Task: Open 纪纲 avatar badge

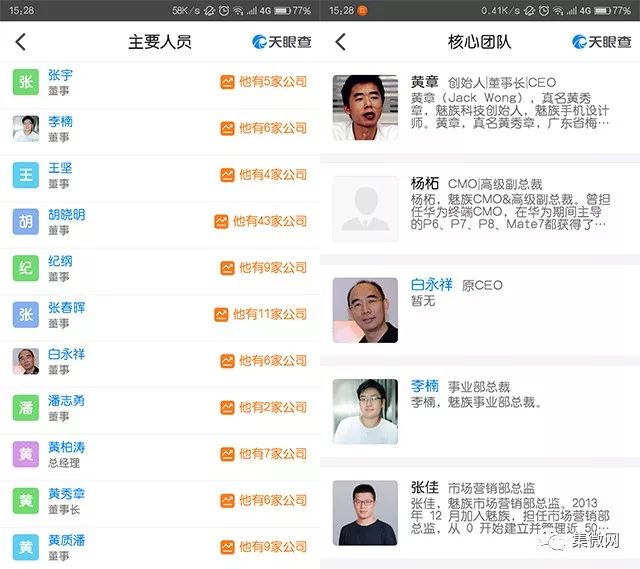Action: (26, 268)
